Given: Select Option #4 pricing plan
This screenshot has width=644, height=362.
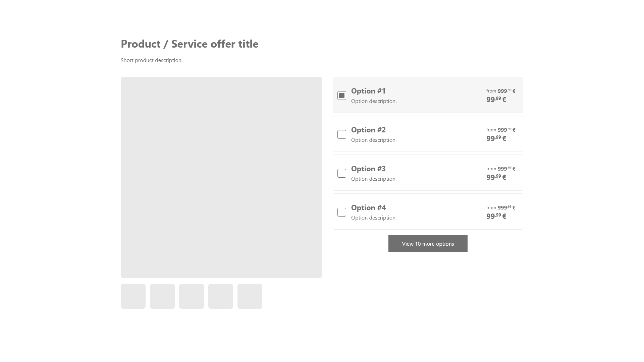Looking at the screenshot, I should pyautogui.click(x=342, y=212).
